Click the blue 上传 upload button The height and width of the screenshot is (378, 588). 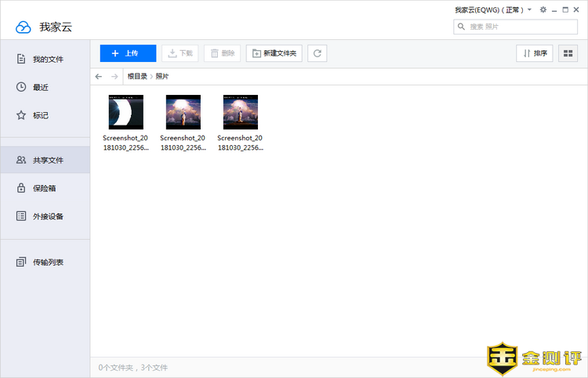coord(128,53)
